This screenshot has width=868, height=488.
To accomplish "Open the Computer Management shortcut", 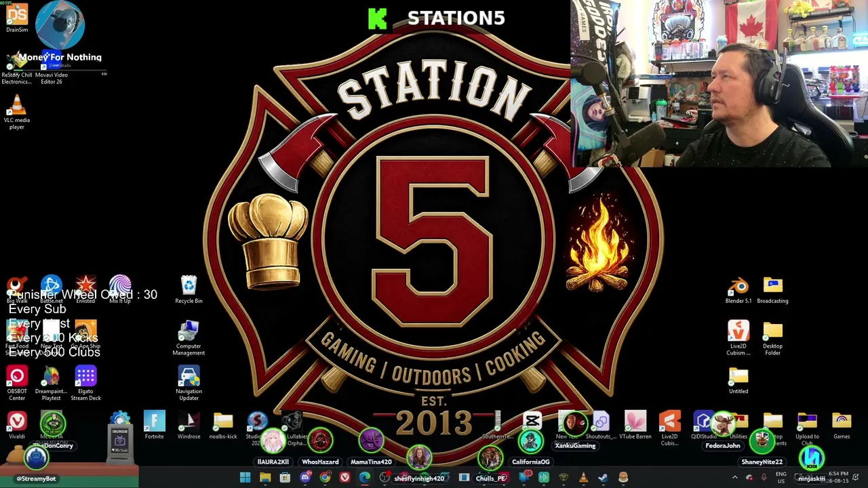I will (189, 338).
